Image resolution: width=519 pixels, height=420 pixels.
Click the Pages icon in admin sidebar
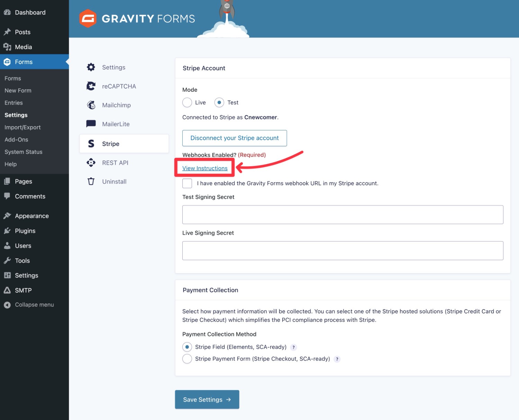7,181
